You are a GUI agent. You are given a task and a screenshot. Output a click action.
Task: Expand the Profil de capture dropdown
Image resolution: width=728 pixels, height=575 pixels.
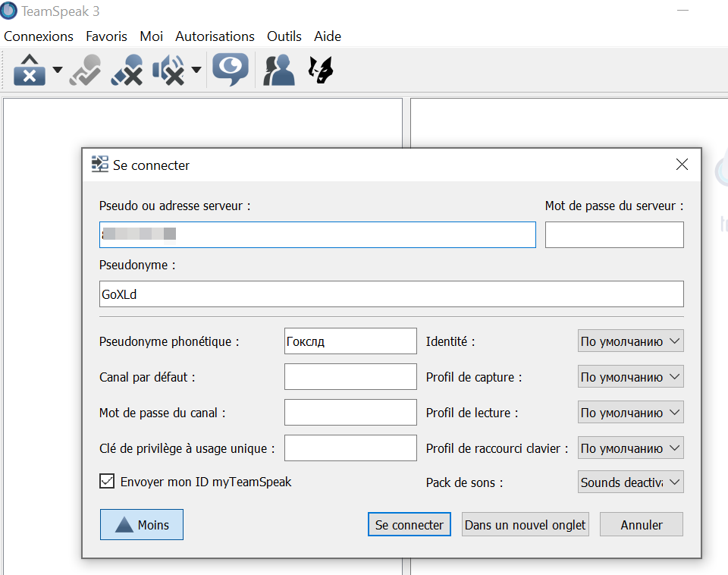tap(630, 377)
